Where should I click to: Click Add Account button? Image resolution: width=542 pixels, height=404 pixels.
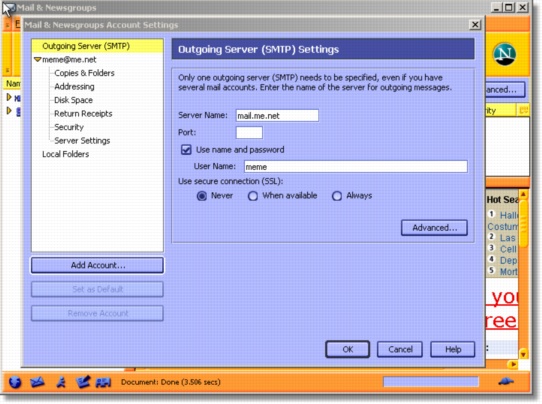(x=97, y=265)
